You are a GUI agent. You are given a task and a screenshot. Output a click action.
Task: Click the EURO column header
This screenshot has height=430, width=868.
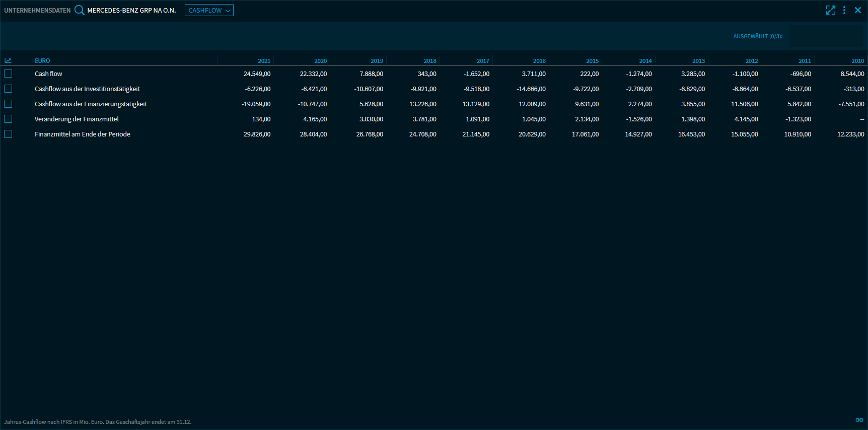(x=42, y=61)
